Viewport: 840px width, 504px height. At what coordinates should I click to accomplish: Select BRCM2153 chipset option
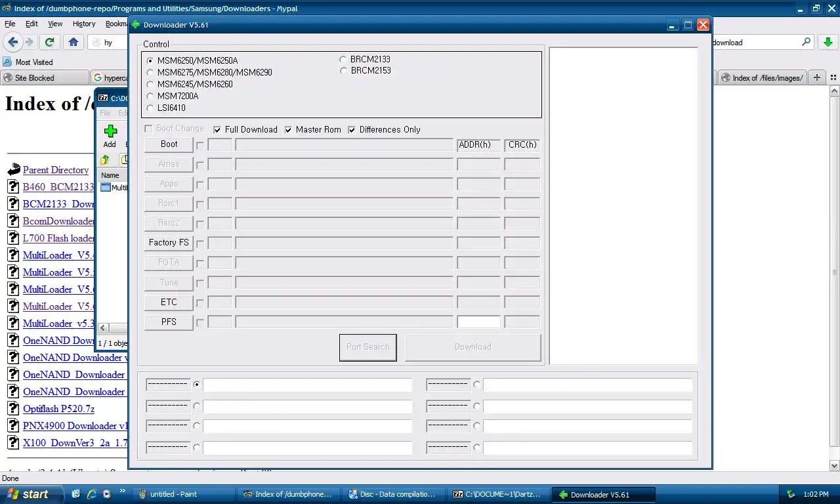(343, 70)
